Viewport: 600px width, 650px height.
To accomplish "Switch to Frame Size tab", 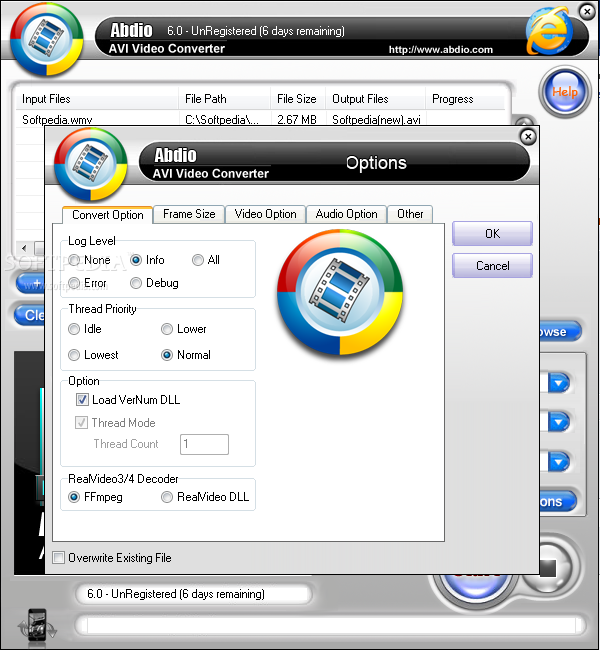I will point(189,214).
